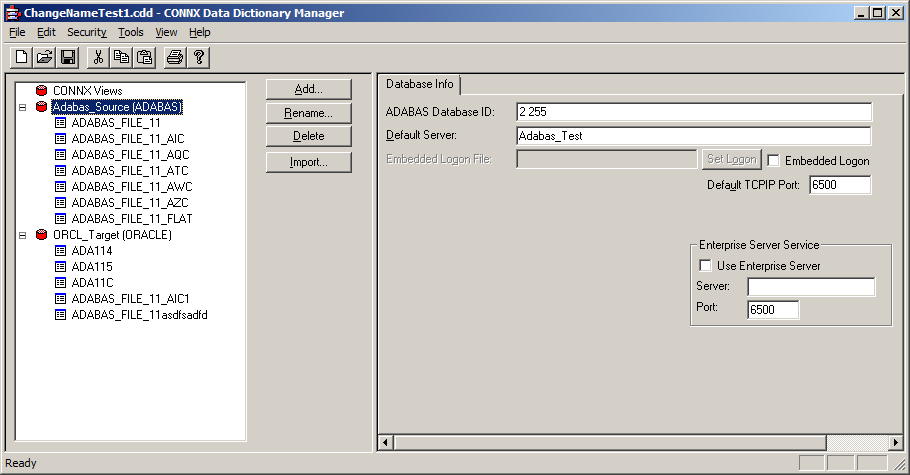Click the Enterprise Server name field
The image size is (910, 475).
[811, 287]
